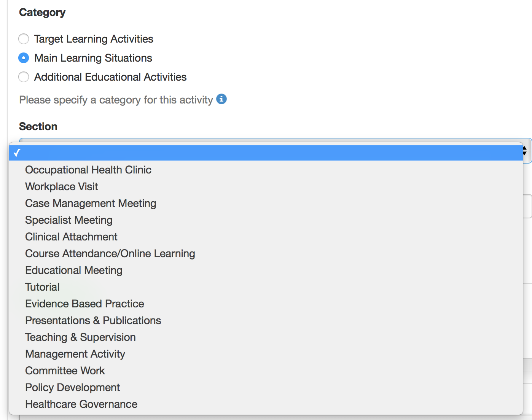This screenshot has height=420, width=532.
Task: Select Presentations & Publications option
Action: click(x=266, y=320)
